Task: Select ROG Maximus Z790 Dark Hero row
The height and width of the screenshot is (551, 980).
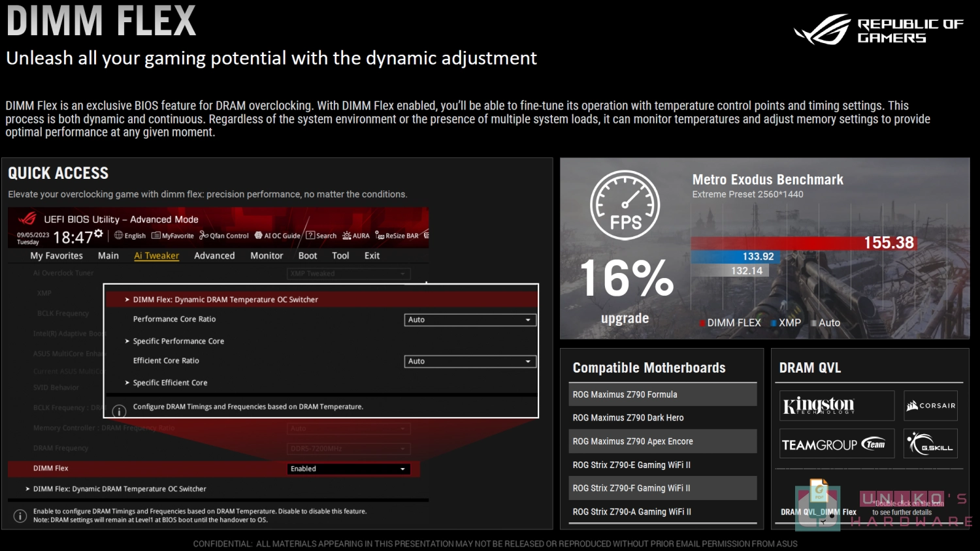Action: coord(663,418)
